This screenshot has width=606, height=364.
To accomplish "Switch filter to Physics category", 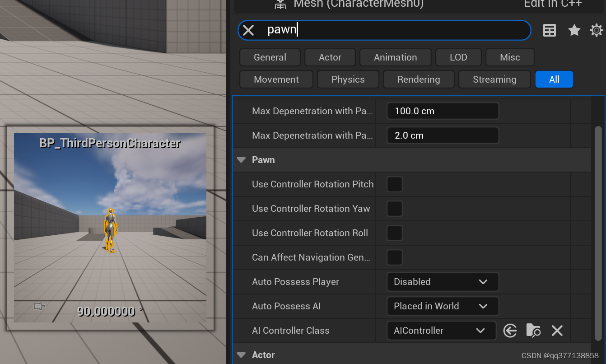I will 348,79.
